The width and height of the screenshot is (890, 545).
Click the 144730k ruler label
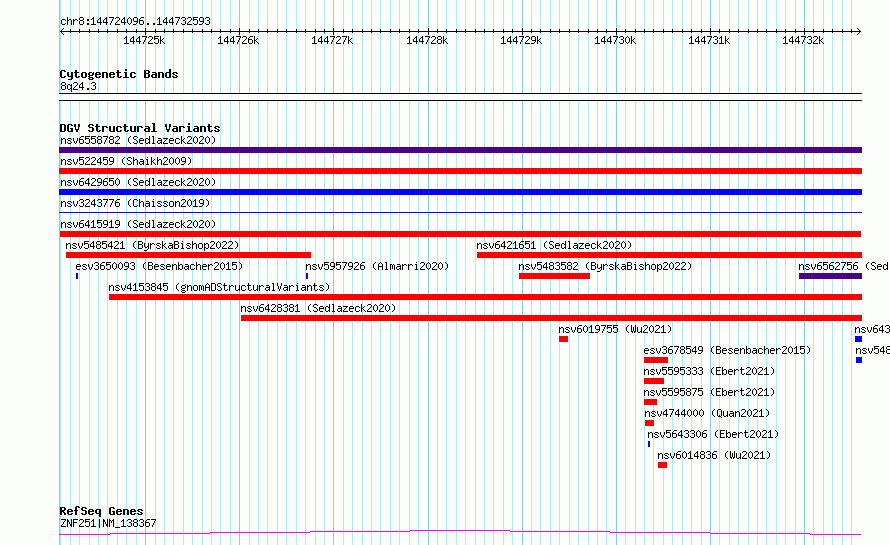[615, 40]
